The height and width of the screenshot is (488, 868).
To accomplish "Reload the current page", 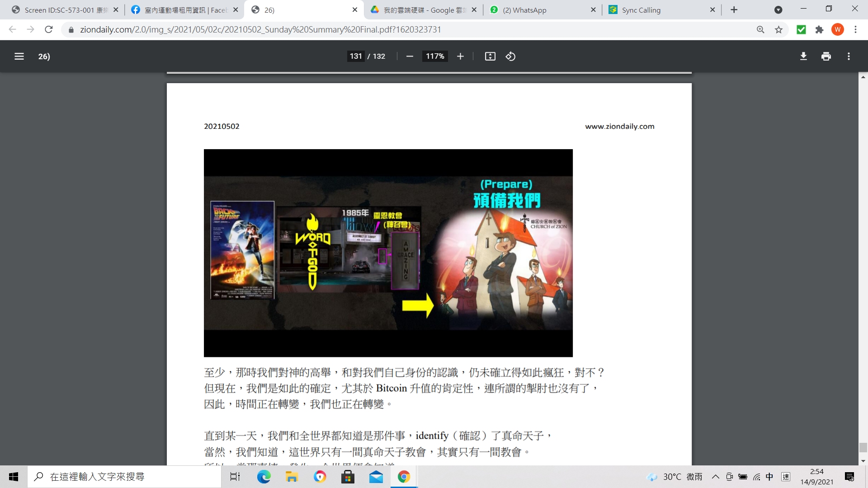I will pos(49,29).
